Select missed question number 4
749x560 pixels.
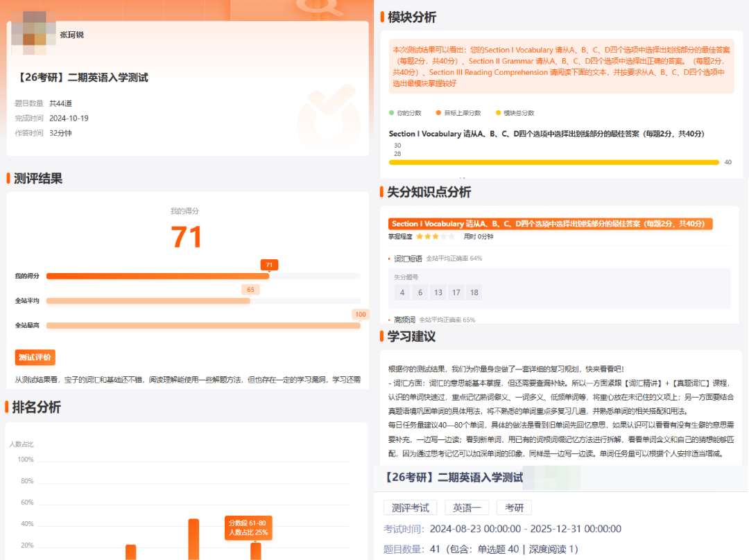click(402, 292)
